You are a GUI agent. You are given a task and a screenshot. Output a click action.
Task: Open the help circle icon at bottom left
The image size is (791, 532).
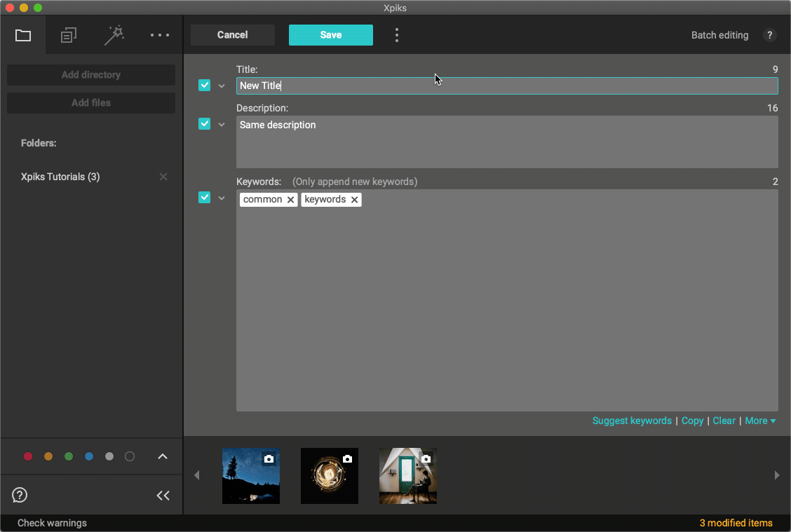click(x=20, y=496)
